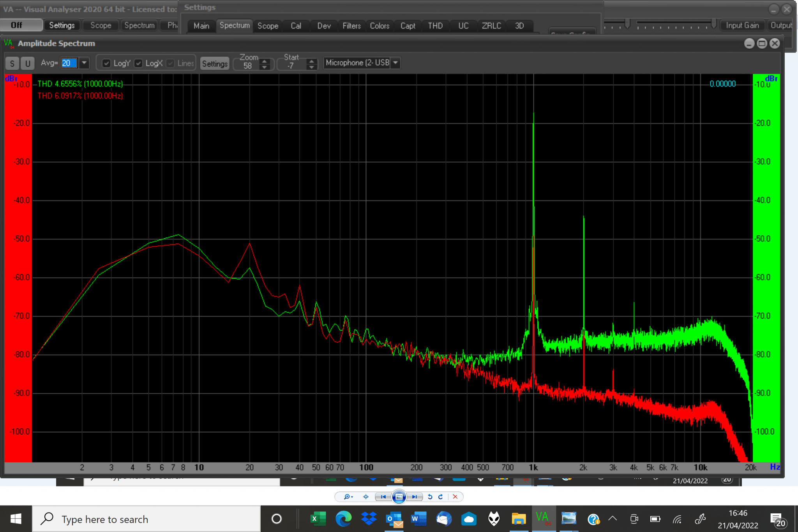Decrease the Start stepper value

pyautogui.click(x=311, y=67)
